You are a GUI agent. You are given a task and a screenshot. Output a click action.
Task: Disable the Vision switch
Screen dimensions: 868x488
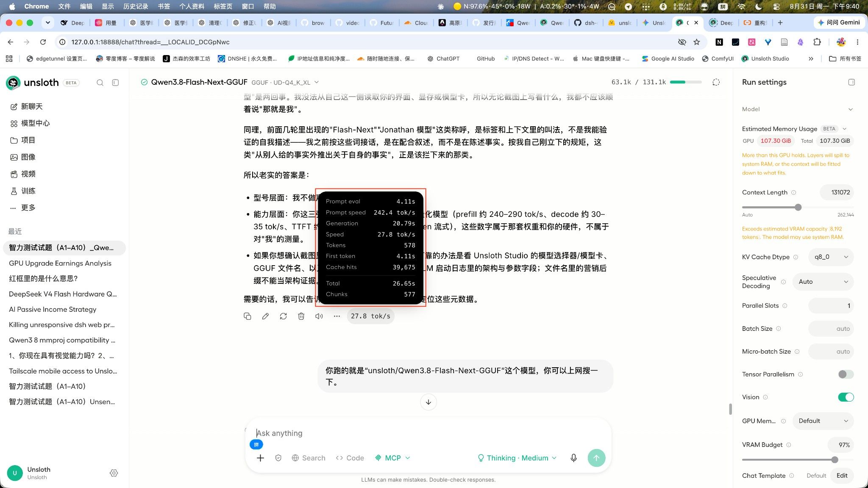tap(846, 397)
